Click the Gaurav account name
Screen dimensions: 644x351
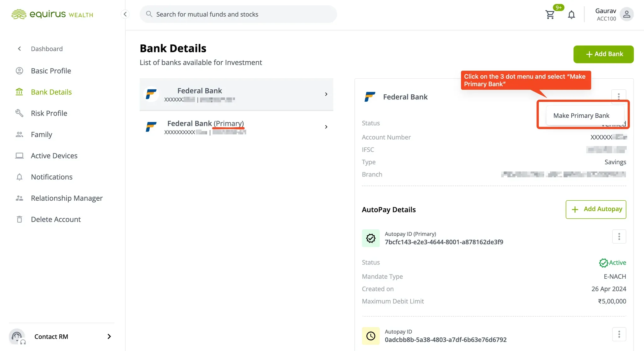click(x=606, y=11)
